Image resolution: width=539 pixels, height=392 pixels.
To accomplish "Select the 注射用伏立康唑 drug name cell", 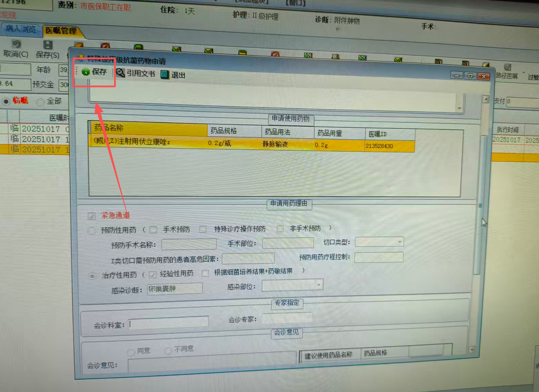I will tap(148, 141).
